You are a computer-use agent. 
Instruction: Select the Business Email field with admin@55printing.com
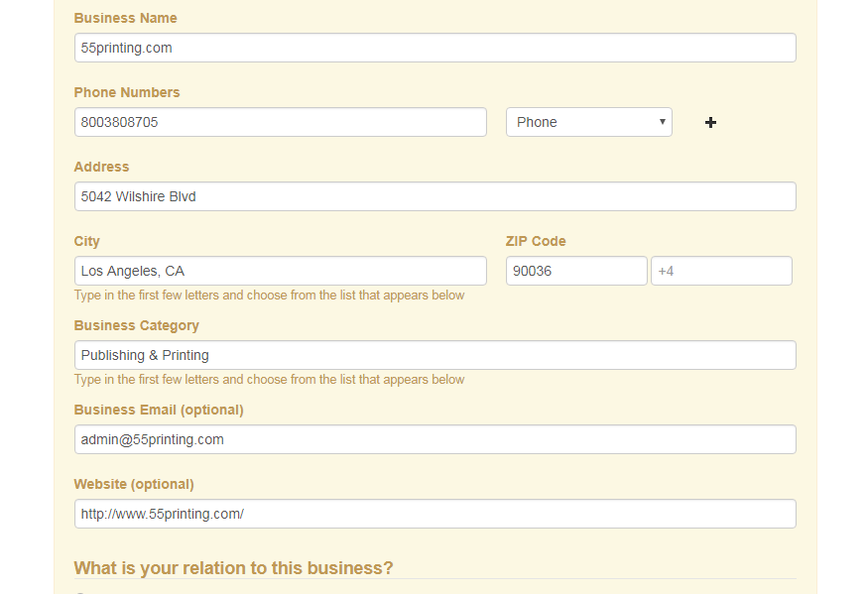pos(434,439)
